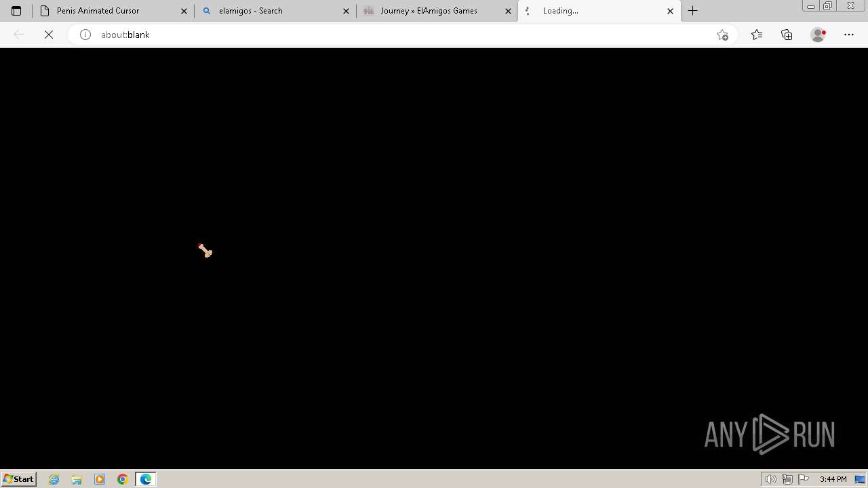The height and width of the screenshot is (488, 868).
Task: Select the Loading... tab
Action: (x=599, y=11)
